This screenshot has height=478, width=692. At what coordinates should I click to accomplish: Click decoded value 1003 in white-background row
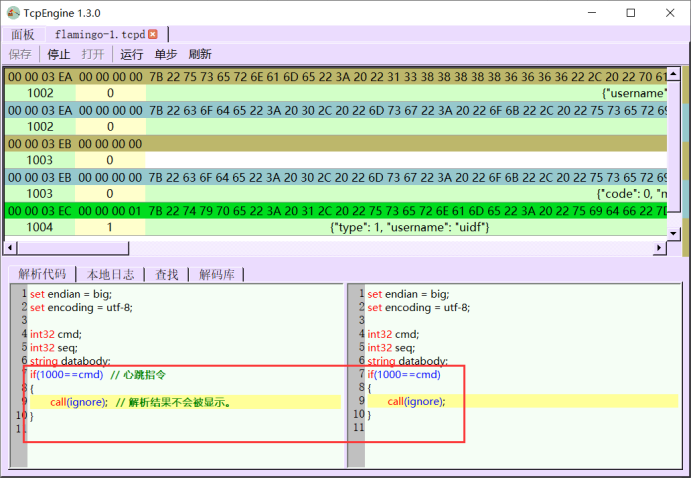point(40,160)
